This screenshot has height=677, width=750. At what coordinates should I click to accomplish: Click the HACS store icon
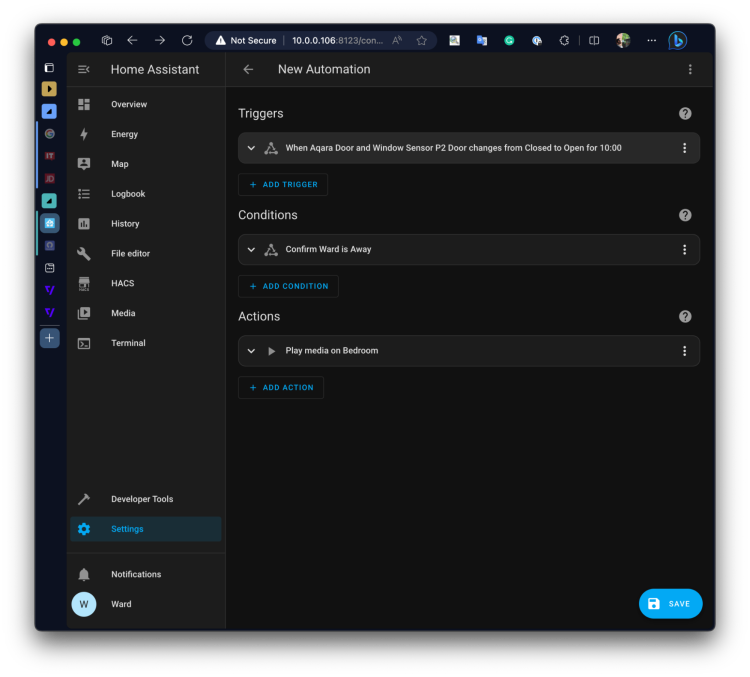84,283
